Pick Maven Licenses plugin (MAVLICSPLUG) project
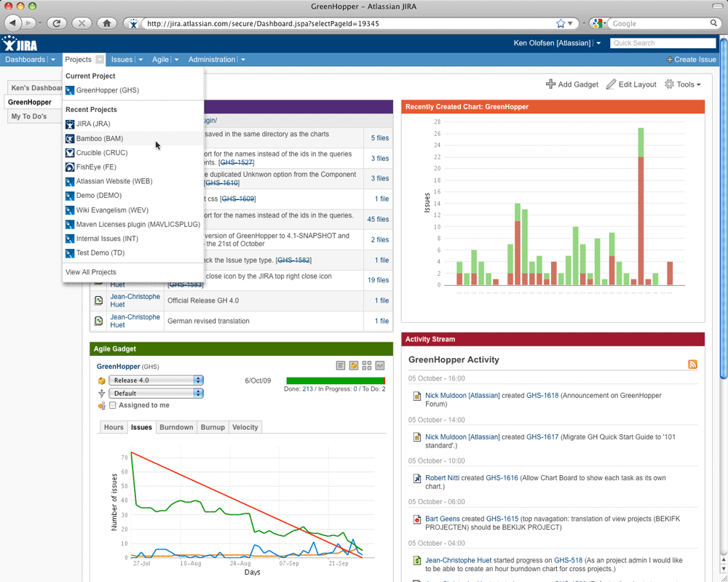The image size is (728, 582). [132, 225]
